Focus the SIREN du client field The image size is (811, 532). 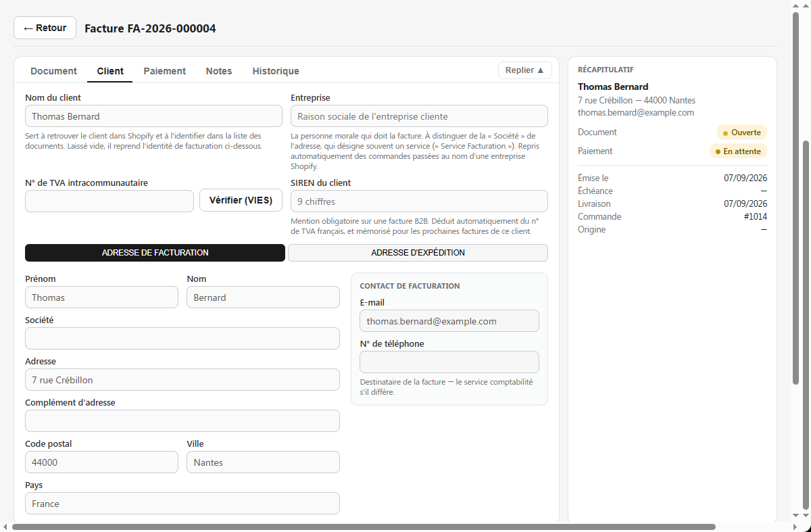[419, 201]
